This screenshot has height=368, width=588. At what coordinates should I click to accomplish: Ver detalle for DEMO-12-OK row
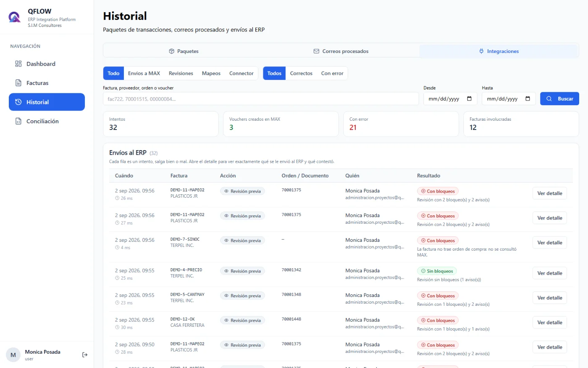550,323
